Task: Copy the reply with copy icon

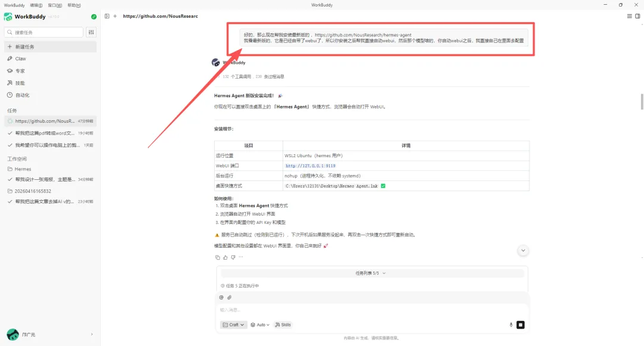Action: [x=218, y=257]
